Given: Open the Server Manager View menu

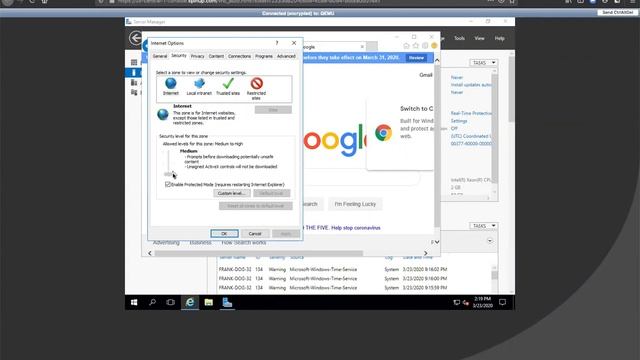Looking at the screenshot, I should tap(479, 38).
